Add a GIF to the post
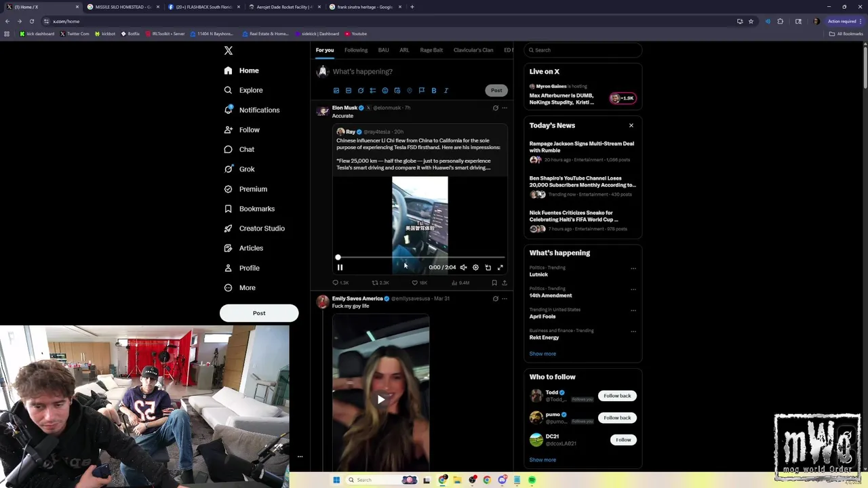 coord(349,91)
